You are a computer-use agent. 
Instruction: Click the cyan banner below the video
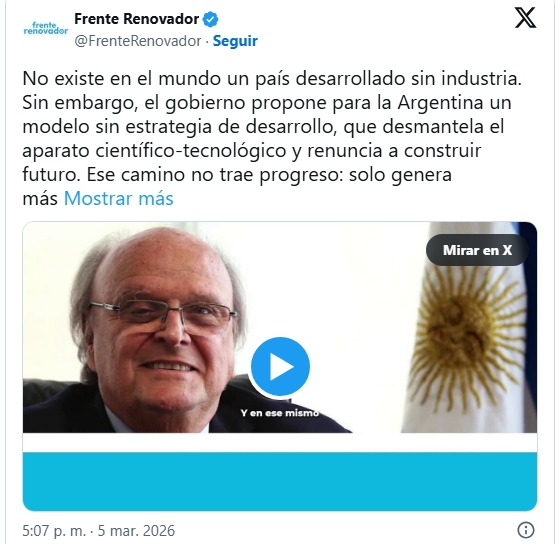(280, 481)
